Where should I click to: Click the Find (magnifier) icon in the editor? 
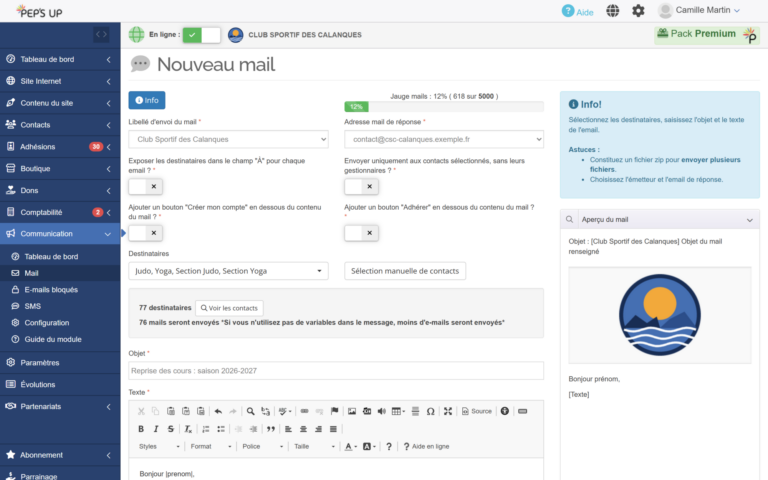point(250,411)
